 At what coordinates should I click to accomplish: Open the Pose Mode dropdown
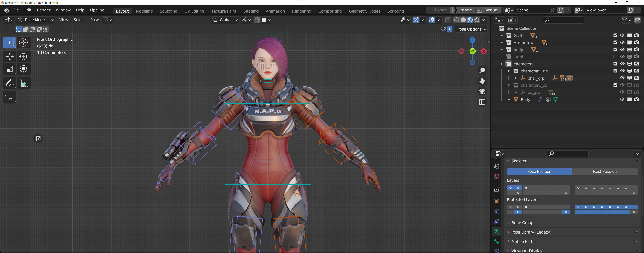36,20
